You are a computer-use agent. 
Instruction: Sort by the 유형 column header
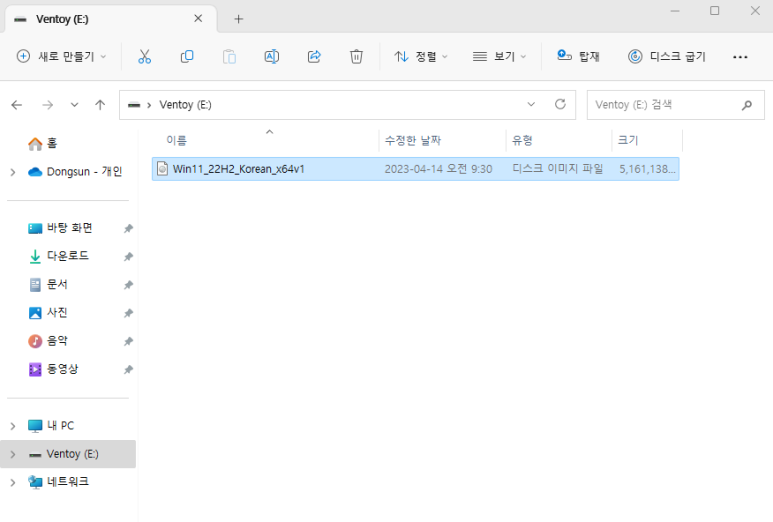(559, 140)
